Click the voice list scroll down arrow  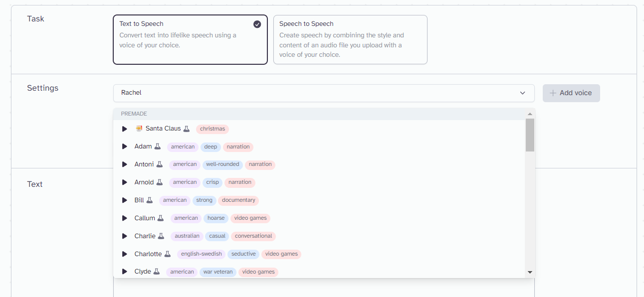pos(530,272)
